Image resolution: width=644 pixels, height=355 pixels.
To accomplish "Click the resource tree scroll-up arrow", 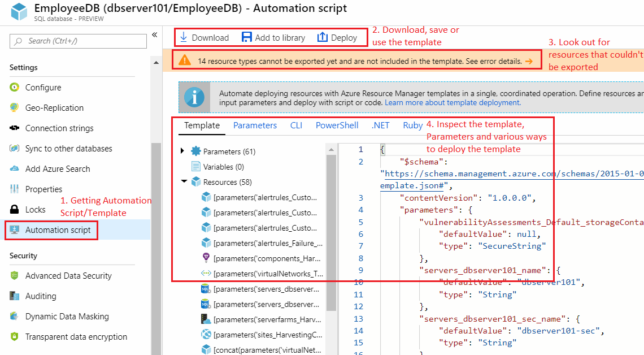I will 331,150.
